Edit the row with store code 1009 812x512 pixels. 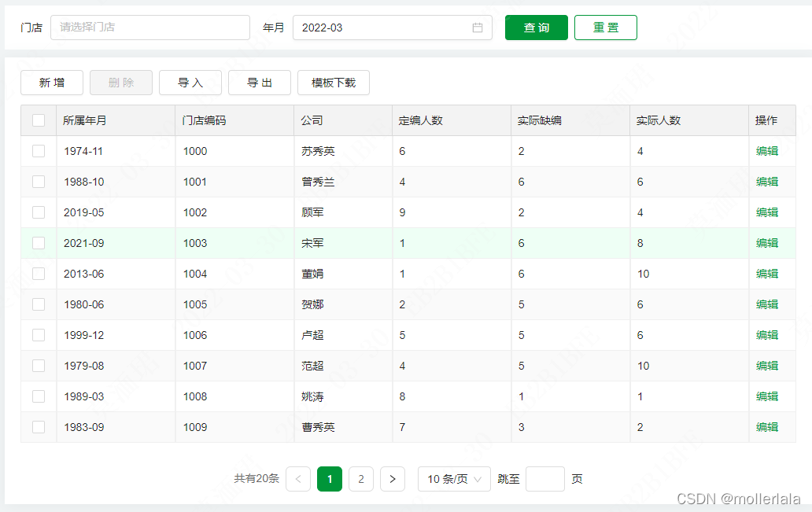pos(767,427)
